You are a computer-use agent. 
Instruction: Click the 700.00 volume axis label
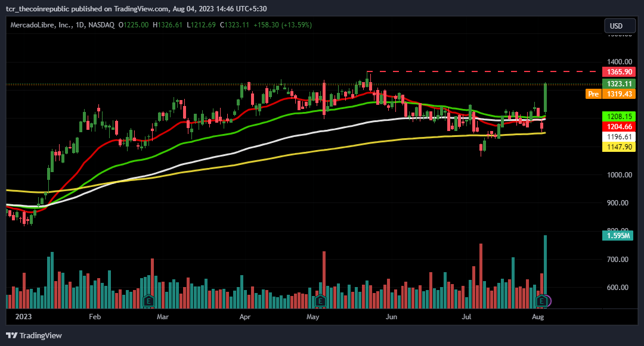click(618, 260)
